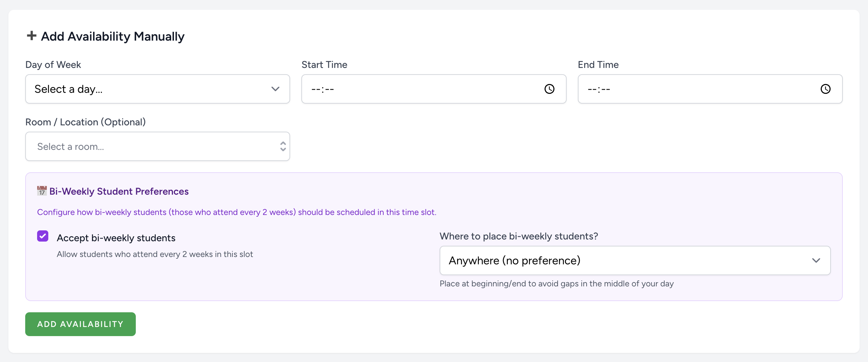Viewport: 868px width, 362px height.
Task: Click the chevron in bi-weekly placement dropdown
Action: (816, 260)
